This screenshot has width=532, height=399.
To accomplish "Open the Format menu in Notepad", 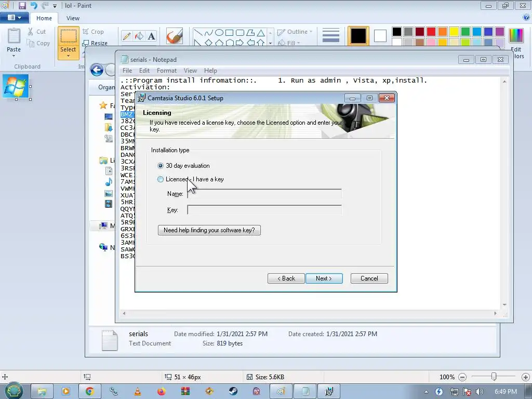I will [x=167, y=71].
